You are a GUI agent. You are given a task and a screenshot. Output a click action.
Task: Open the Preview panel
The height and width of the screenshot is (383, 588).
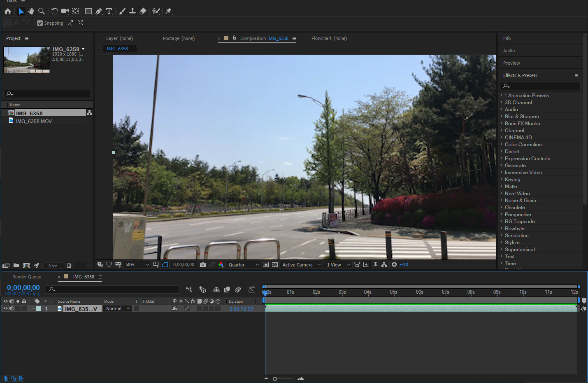point(511,63)
